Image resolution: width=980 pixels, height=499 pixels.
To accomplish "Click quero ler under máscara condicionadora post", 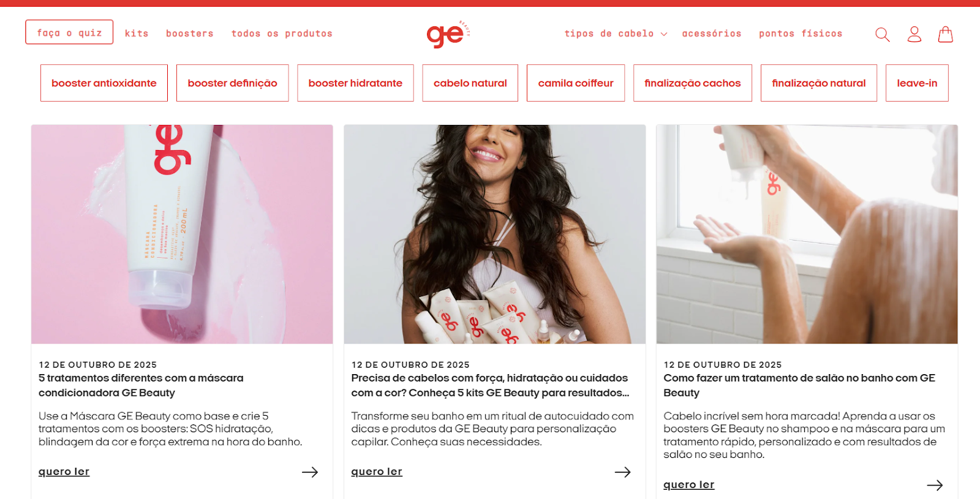I will (64, 471).
